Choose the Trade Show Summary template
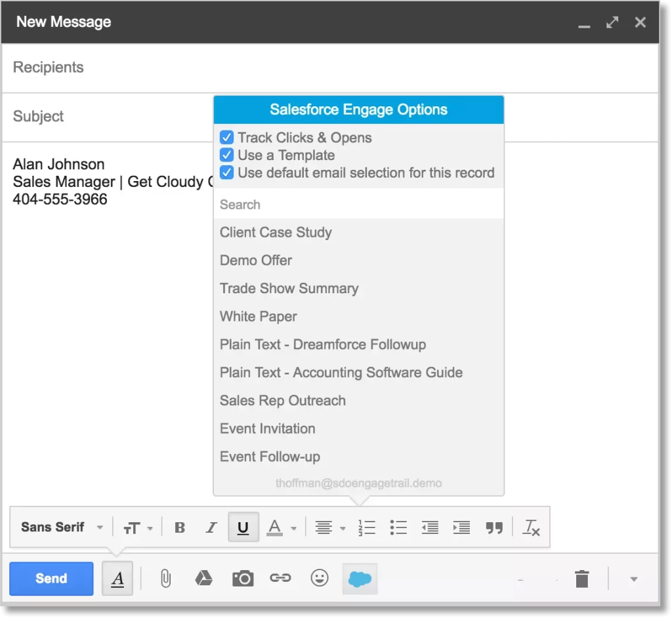 point(359,289)
